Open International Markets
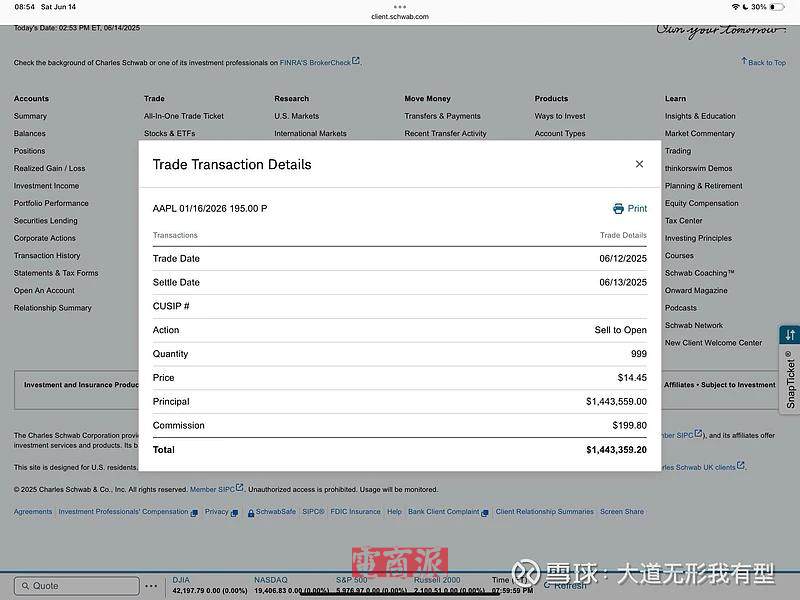Viewport: 800px width, 600px height. [310, 133]
